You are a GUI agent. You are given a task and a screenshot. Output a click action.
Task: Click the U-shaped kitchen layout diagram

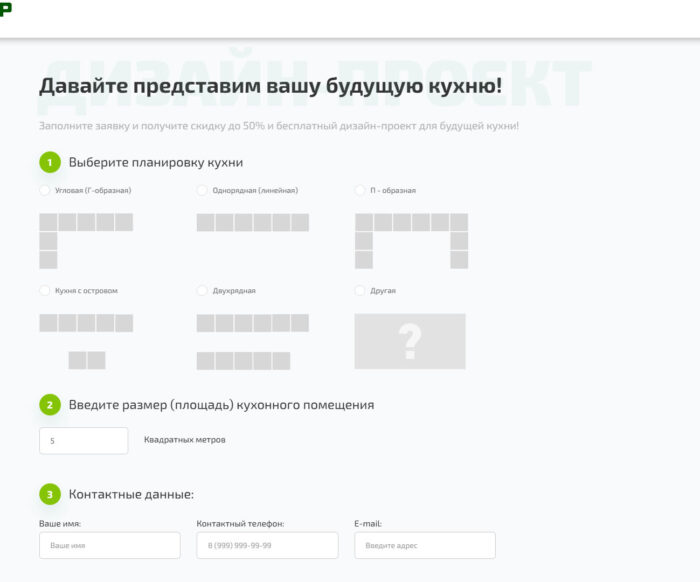tap(411, 240)
